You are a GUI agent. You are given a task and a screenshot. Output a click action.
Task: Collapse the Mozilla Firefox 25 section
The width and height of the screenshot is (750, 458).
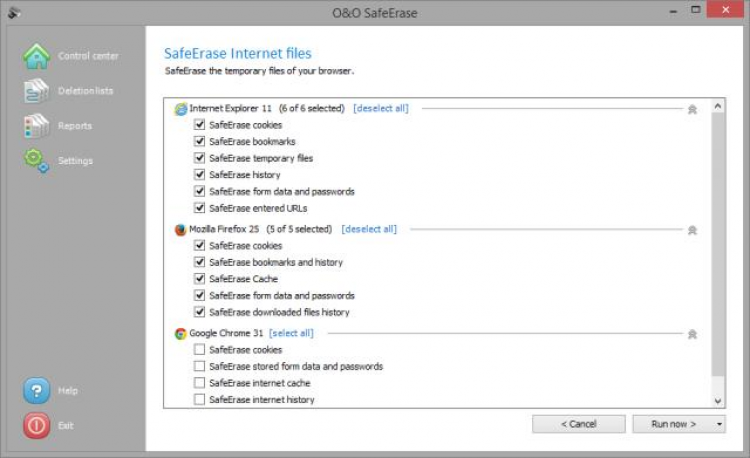click(x=692, y=230)
